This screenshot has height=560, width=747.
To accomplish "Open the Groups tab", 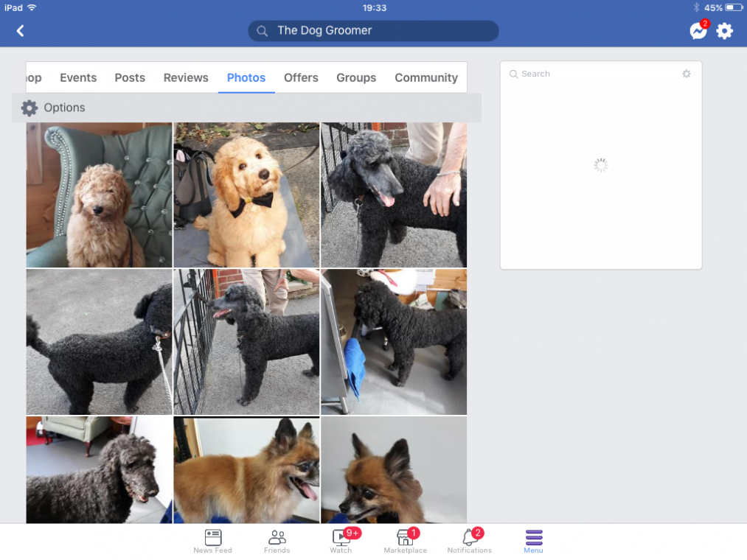I will point(356,77).
